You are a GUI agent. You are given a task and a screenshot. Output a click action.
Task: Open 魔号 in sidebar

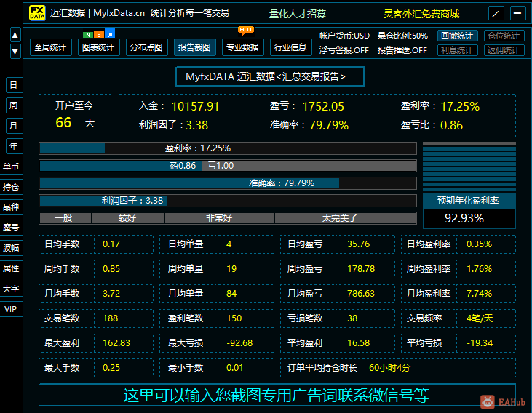pos(11,228)
